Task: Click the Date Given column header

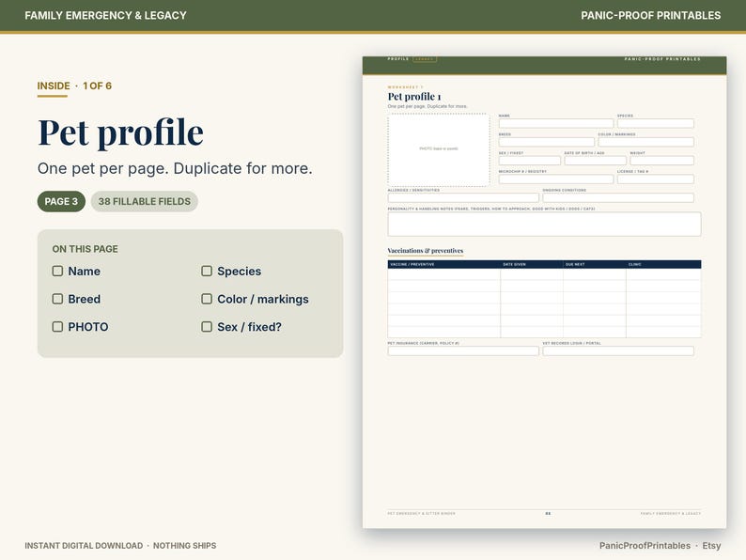Action: pos(532,265)
